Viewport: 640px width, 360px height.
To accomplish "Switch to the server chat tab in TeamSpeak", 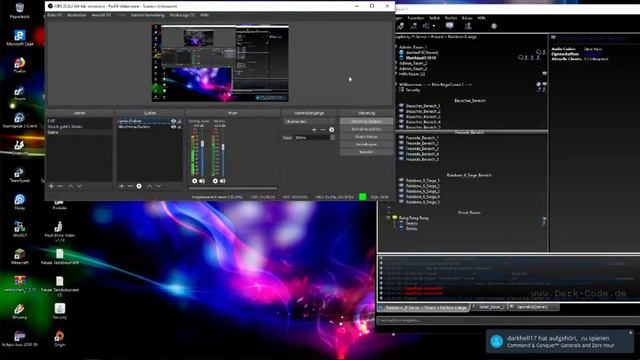I will tap(424, 307).
